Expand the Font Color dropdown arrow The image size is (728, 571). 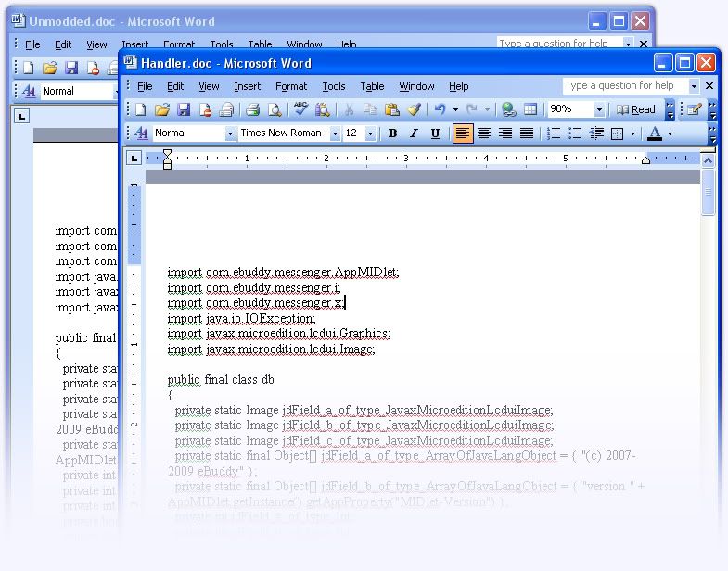(x=670, y=133)
